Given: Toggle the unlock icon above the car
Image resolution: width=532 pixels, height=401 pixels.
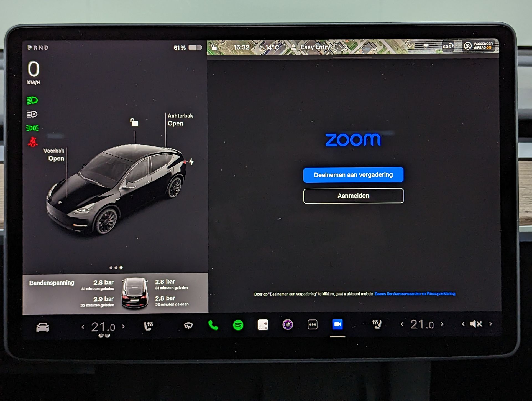Looking at the screenshot, I should pyautogui.click(x=134, y=122).
